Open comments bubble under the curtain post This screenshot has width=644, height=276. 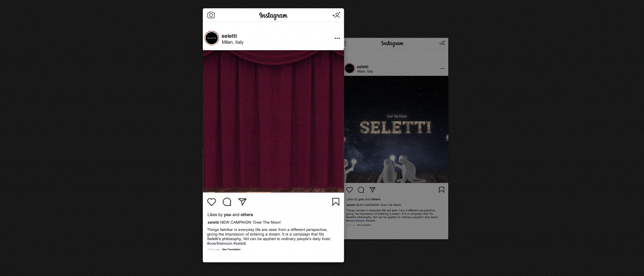[x=227, y=202]
